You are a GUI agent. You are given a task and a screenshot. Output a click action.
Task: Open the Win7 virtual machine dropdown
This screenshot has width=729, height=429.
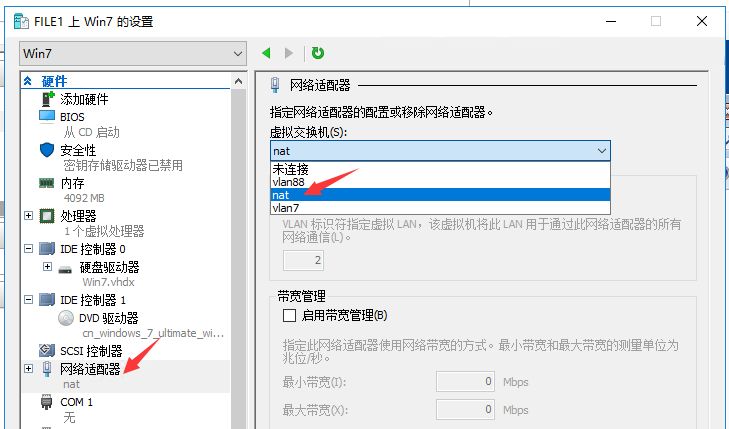tap(133, 53)
